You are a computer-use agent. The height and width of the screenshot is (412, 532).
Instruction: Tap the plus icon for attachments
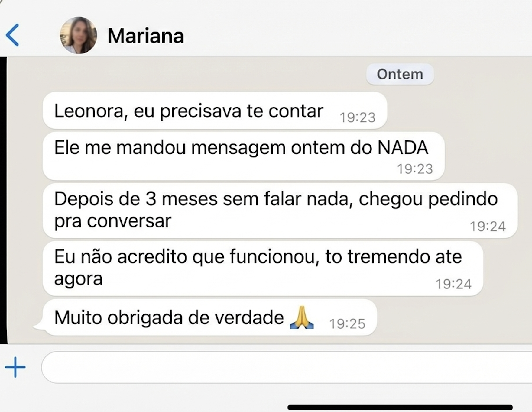15,367
